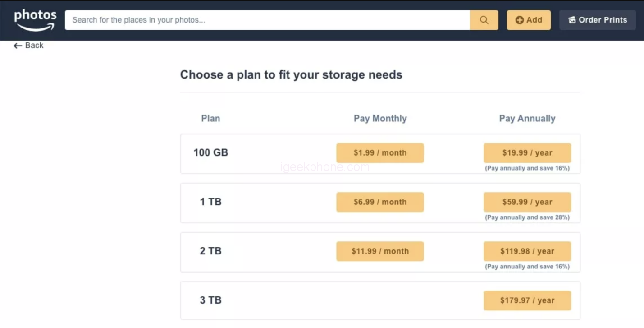The width and height of the screenshot is (644, 328).
Task: Choose 100 GB at $19.99 per year
Action: [527, 153]
